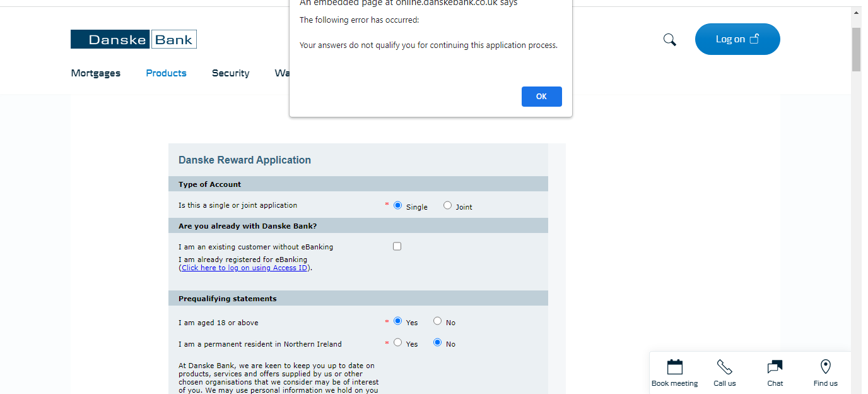This screenshot has height=394, width=868.
Task: Click the Danske Bank logo
Action: coord(134,39)
